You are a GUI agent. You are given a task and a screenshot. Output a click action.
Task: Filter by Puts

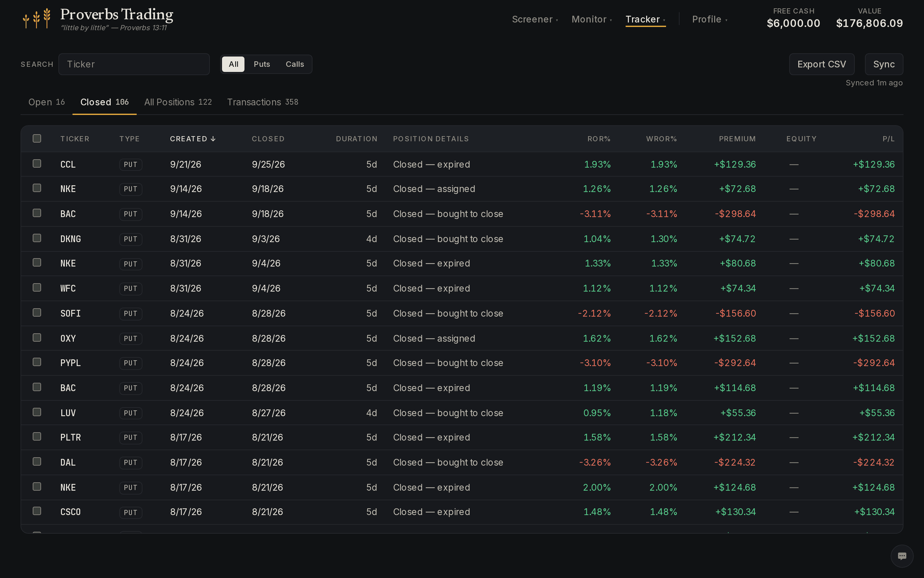click(x=262, y=64)
